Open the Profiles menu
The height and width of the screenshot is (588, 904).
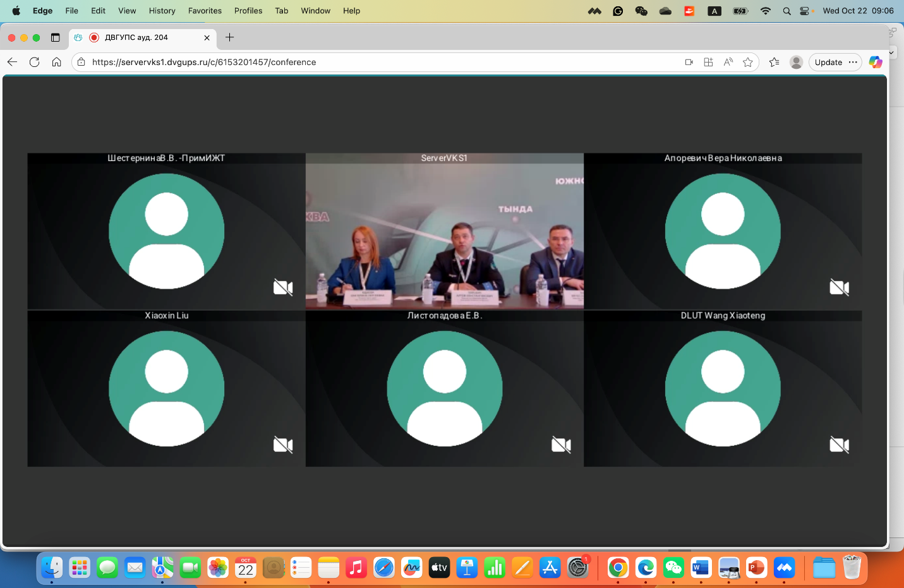(248, 11)
